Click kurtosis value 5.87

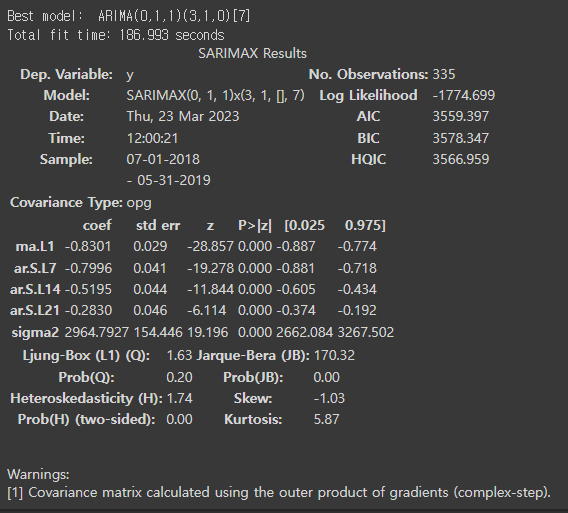[326, 420]
